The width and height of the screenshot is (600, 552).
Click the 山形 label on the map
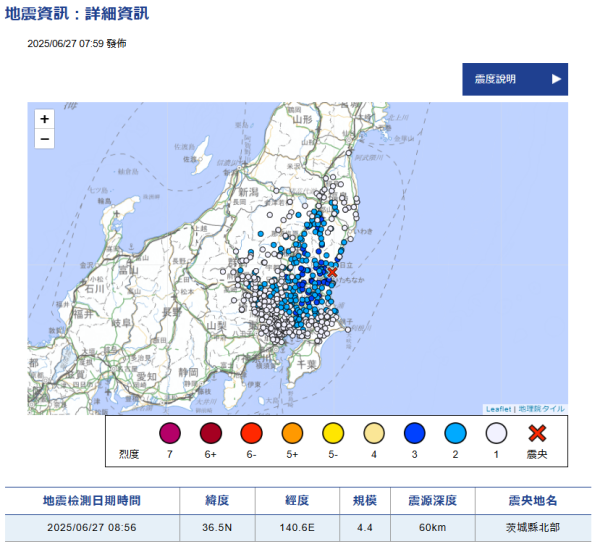coord(303,120)
